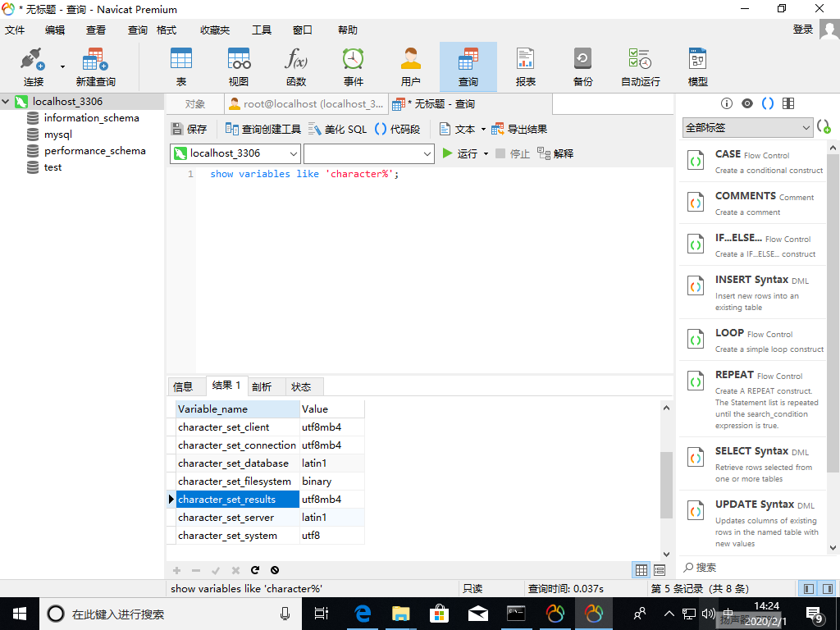Click the Connection (连接) plug icon

point(33,59)
